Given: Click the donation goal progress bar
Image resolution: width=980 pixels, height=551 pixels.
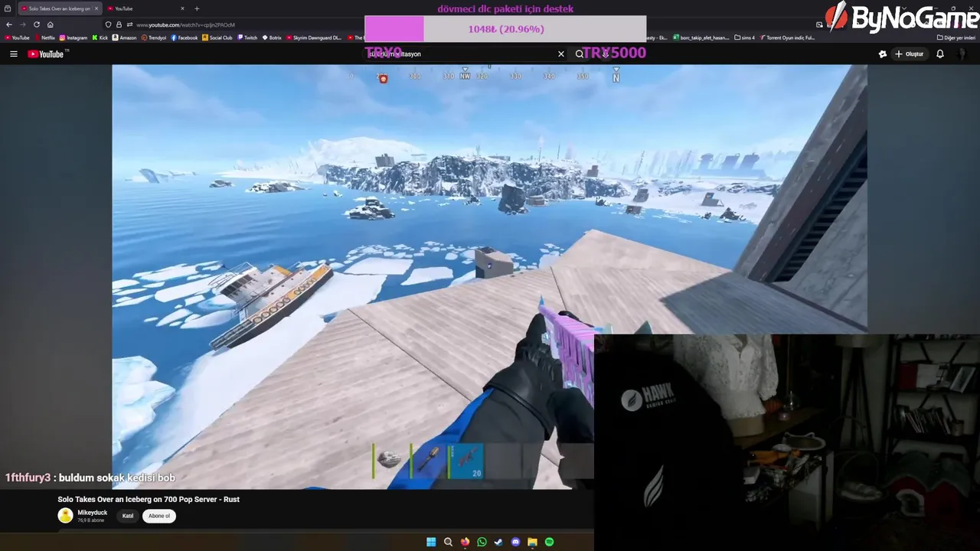Looking at the screenshot, I should (505, 29).
